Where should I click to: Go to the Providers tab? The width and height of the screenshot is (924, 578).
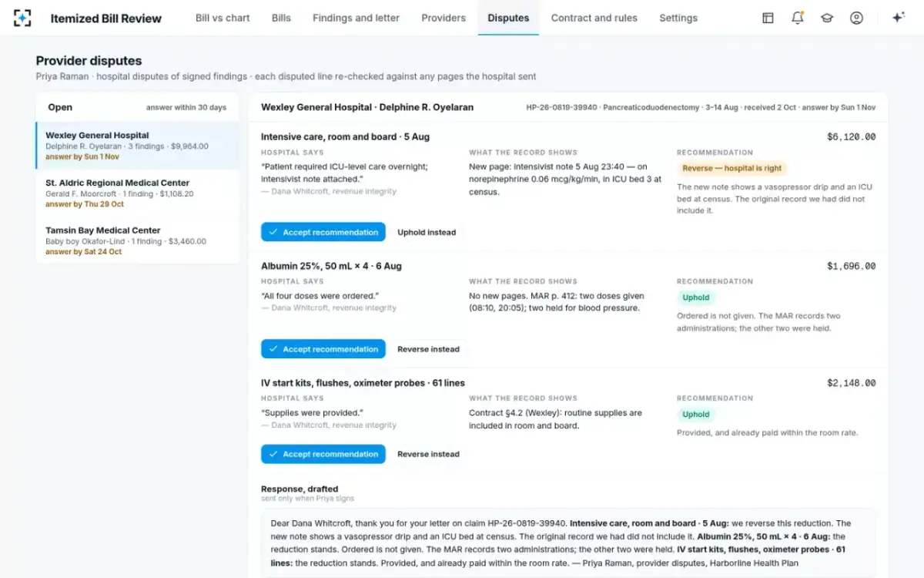[444, 18]
